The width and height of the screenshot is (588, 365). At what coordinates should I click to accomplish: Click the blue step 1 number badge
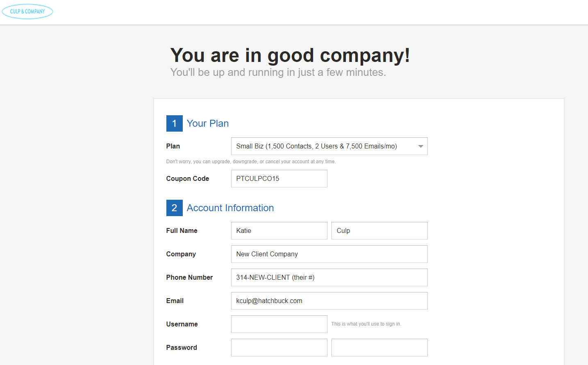[174, 123]
